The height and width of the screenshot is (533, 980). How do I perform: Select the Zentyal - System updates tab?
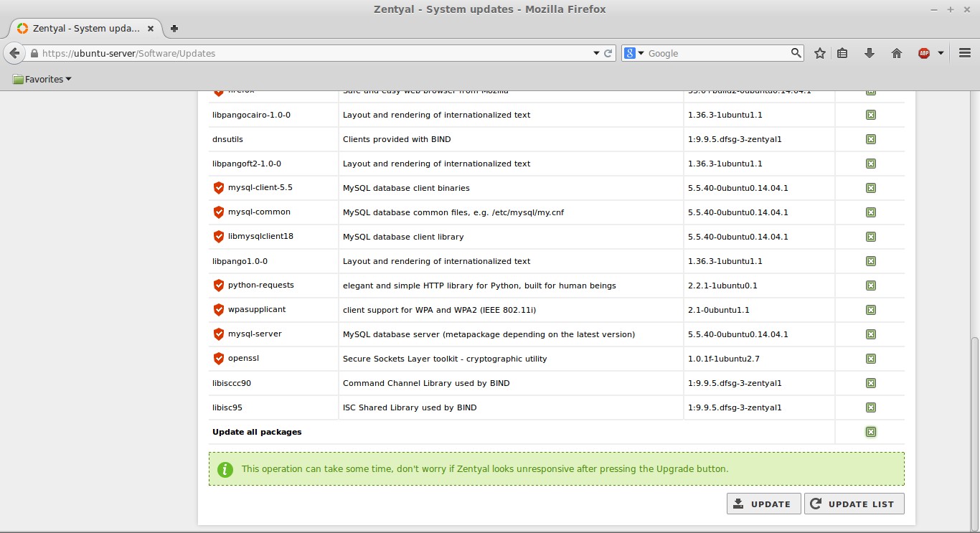(x=85, y=29)
